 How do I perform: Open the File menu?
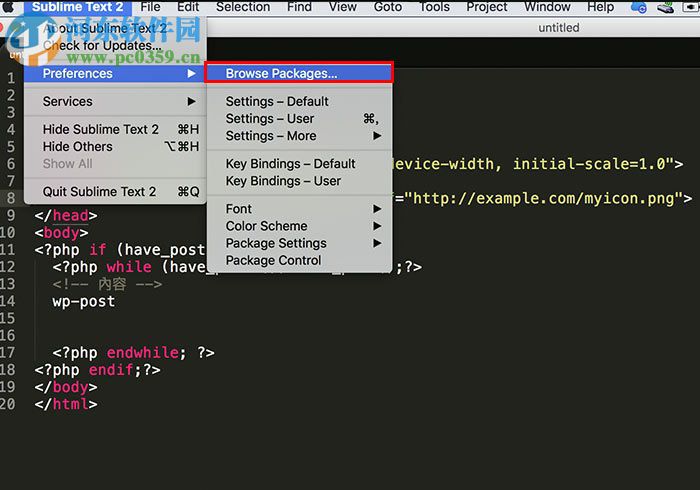150,7
